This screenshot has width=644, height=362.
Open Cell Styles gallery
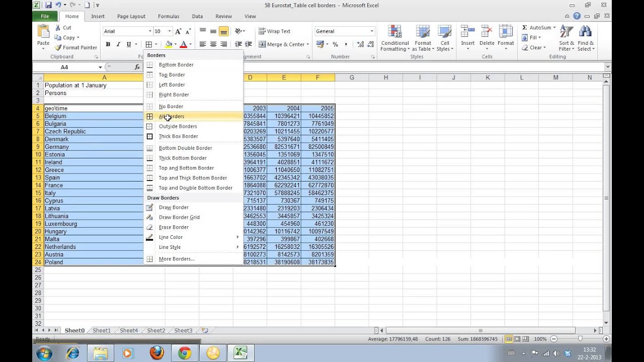coord(444,38)
